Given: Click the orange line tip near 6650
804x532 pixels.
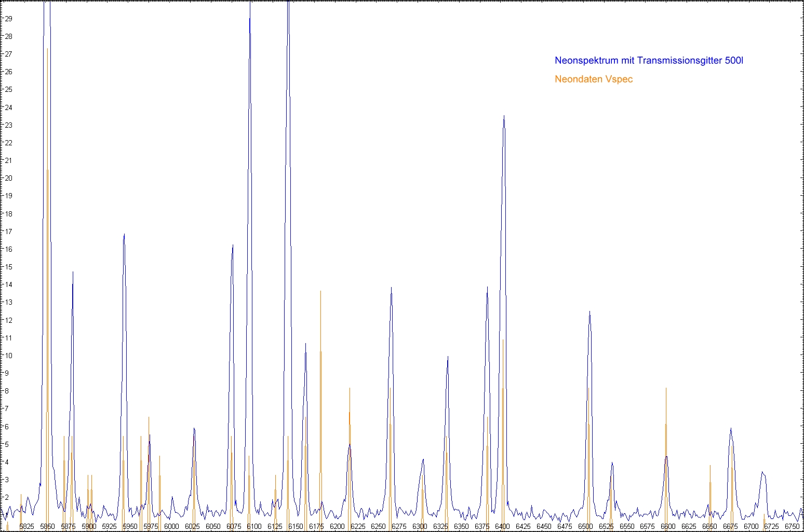Looking at the screenshot, I should 710,466.
